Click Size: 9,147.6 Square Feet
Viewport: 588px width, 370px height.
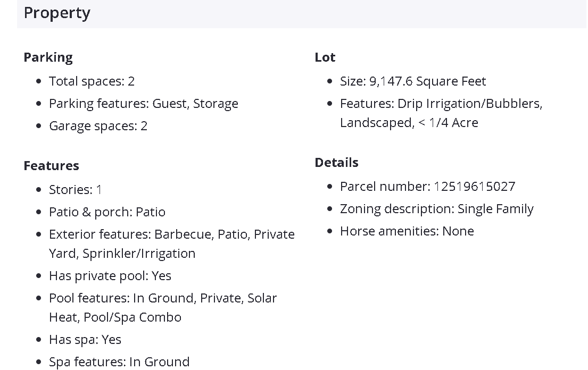pyautogui.click(x=412, y=81)
